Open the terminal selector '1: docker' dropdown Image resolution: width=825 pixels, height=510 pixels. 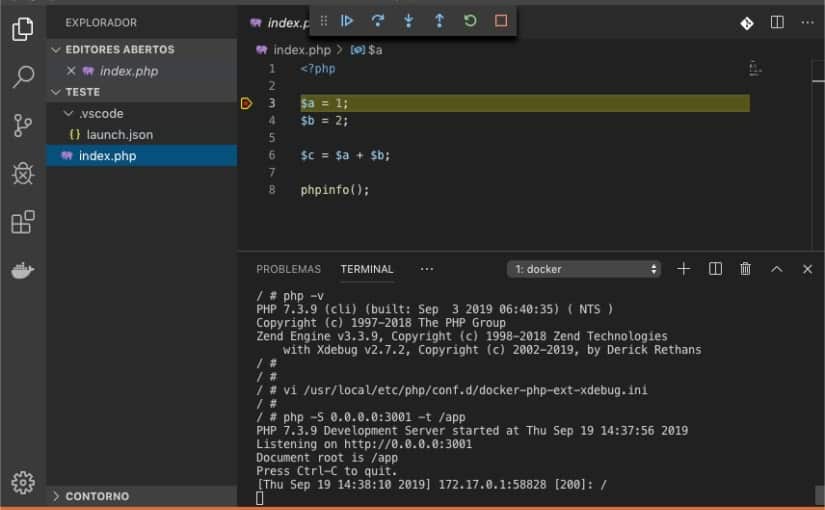point(583,269)
